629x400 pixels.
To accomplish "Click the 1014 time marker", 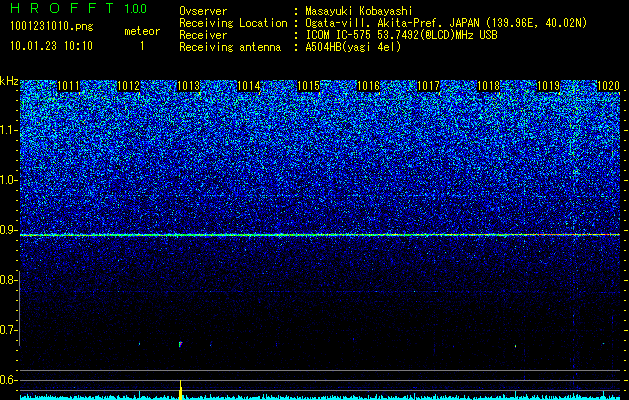I will pyautogui.click(x=249, y=86).
